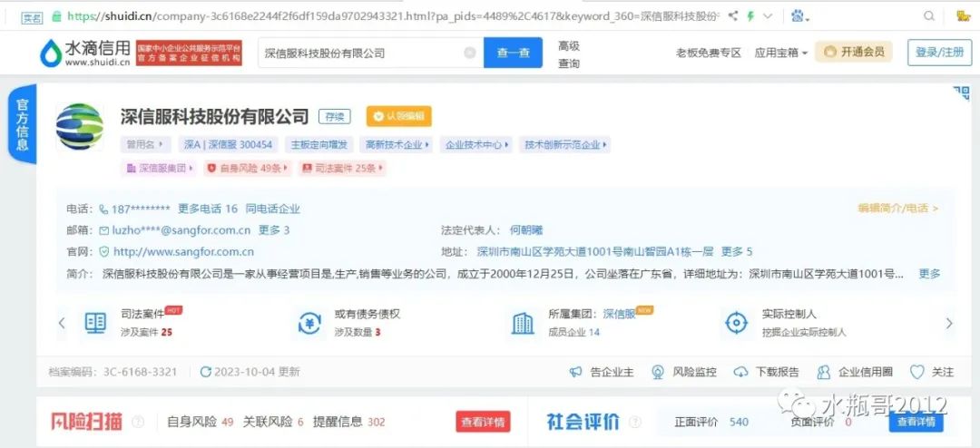Click the refresh icon next to 2023-10-04 更新
This screenshot has height=448, width=980.
pos(206,372)
